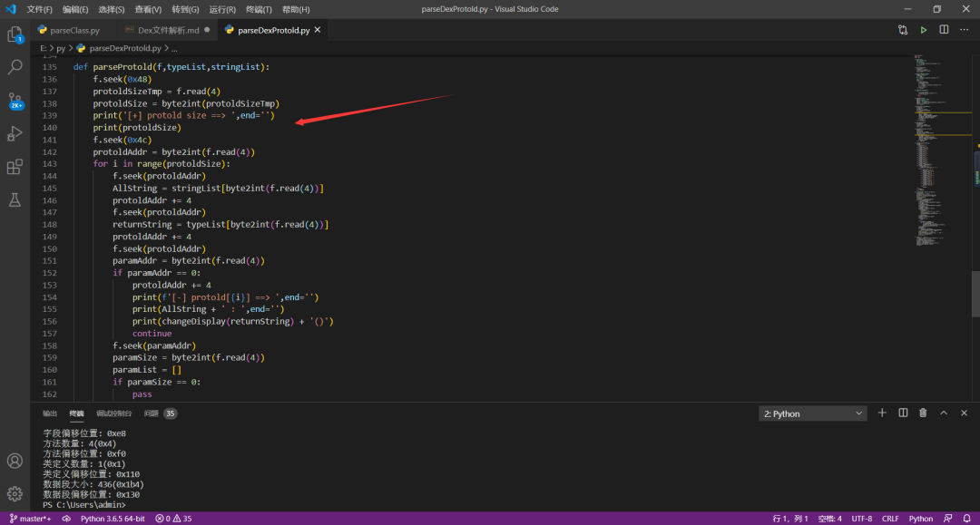
Task: Click the 'paramList = []' code line
Action: click(147, 370)
